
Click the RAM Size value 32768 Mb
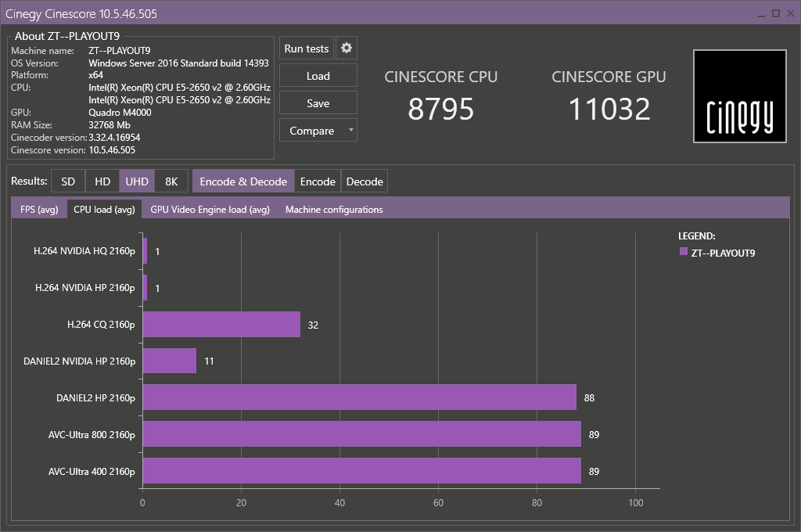pos(110,124)
